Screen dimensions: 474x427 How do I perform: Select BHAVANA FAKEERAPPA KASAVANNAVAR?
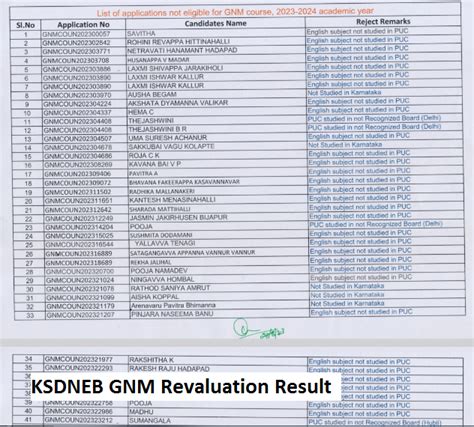click(x=185, y=182)
